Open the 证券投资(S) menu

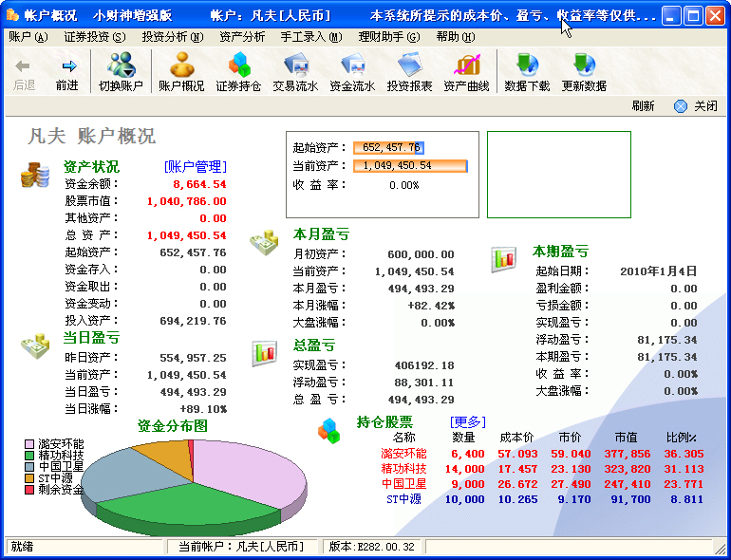(x=95, y=37)
